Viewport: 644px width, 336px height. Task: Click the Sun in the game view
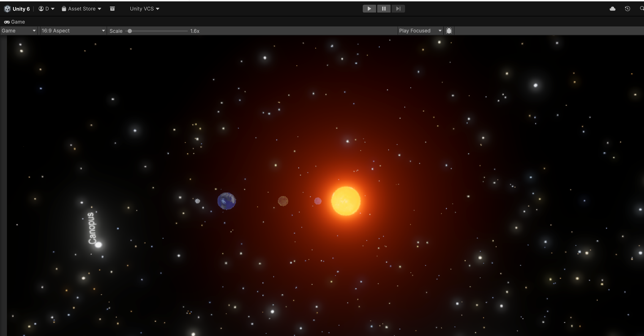tap(346, 201)
